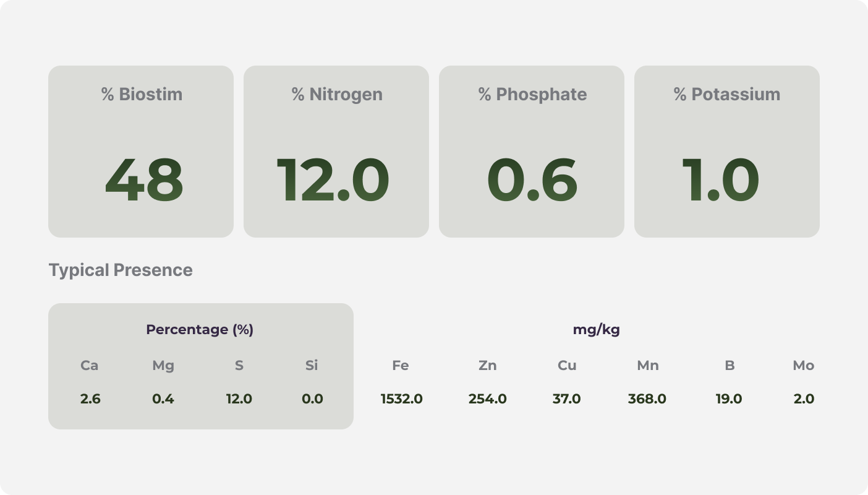Viewport: 868px width, 495px height.
Task: Select the Fe value 1532.0
Action: point(402,399)
